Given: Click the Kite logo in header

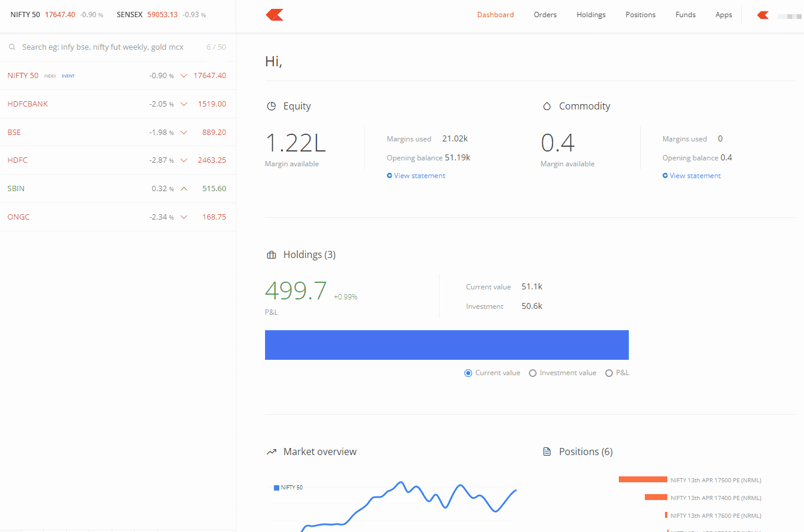Looking at the screenshot, I should (275, 15).
